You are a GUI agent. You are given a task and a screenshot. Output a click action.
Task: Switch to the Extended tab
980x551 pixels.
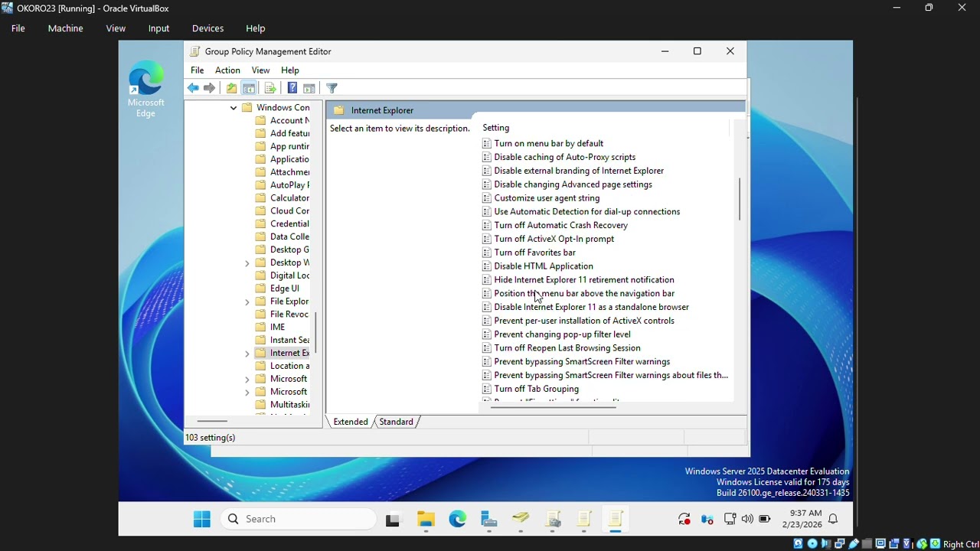tap(351, 422)
